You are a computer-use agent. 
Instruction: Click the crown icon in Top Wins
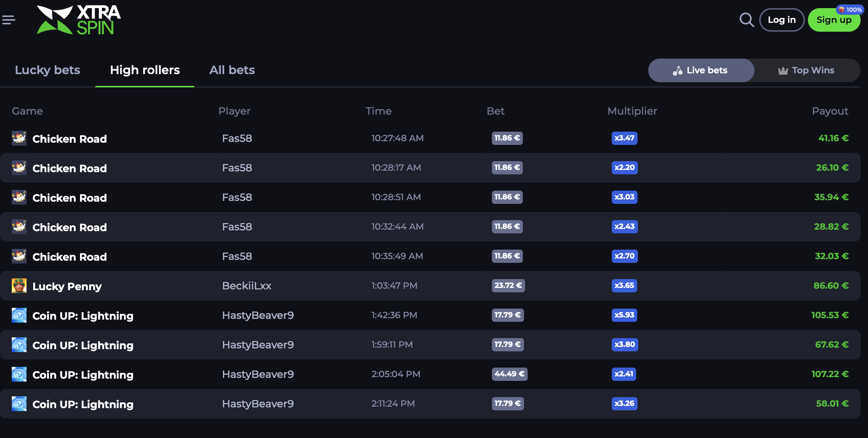click(x=783, y=71)
